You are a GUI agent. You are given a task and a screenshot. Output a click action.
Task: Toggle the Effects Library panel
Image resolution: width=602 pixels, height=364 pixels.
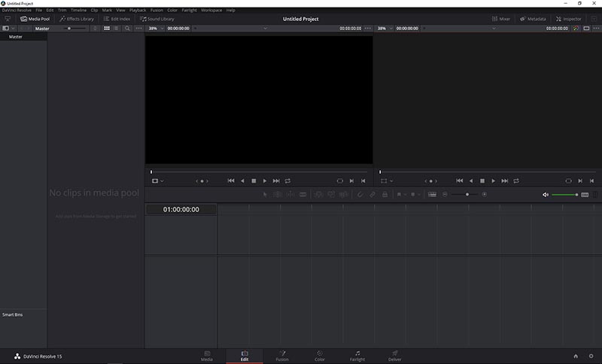pos(77,19)
